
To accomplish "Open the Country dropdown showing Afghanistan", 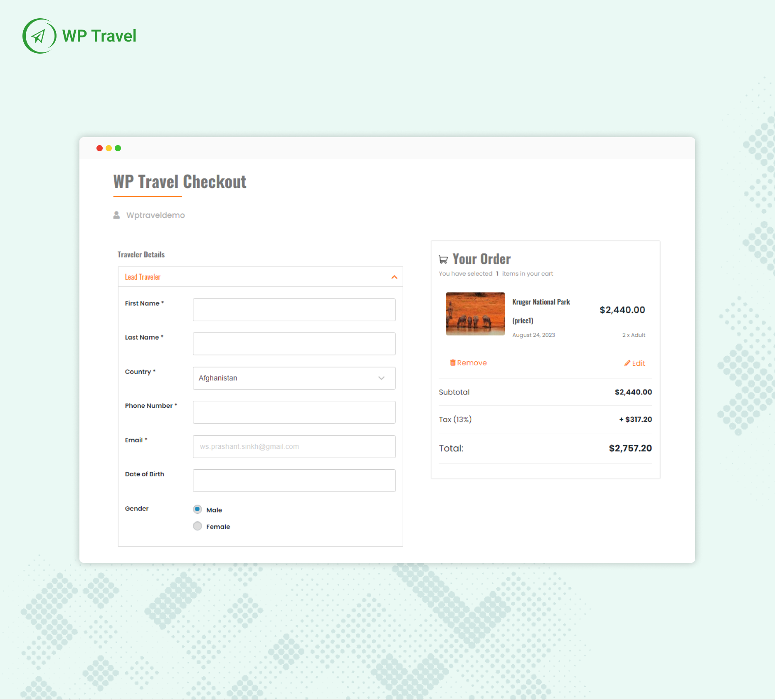I will (x=294, y=378).
